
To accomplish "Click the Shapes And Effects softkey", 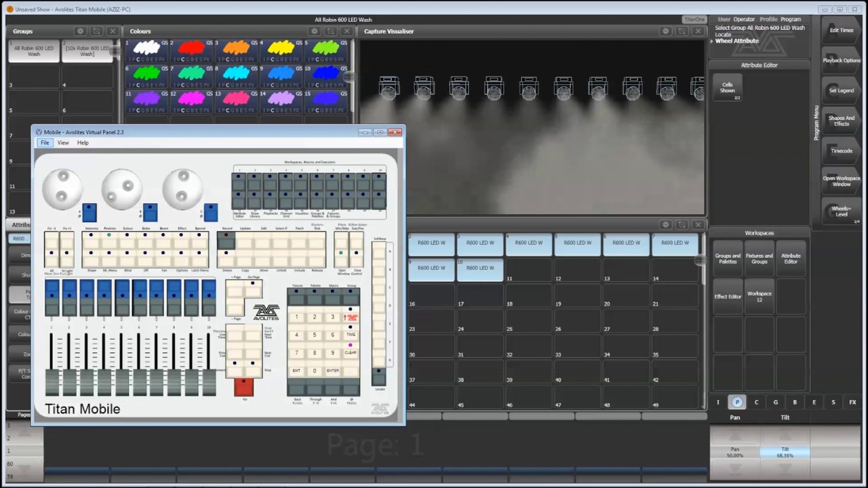I will [842, 121].
